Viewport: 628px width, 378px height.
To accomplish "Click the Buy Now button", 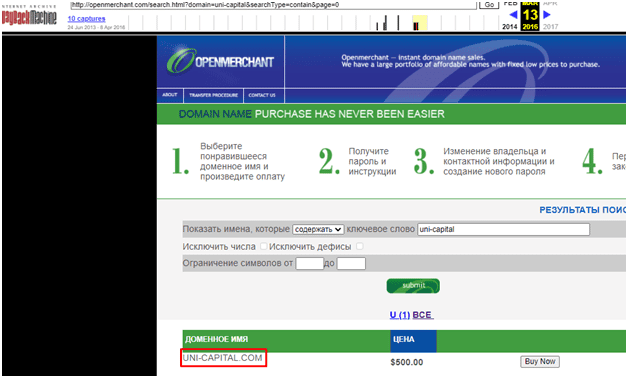I will click(540, 362).
